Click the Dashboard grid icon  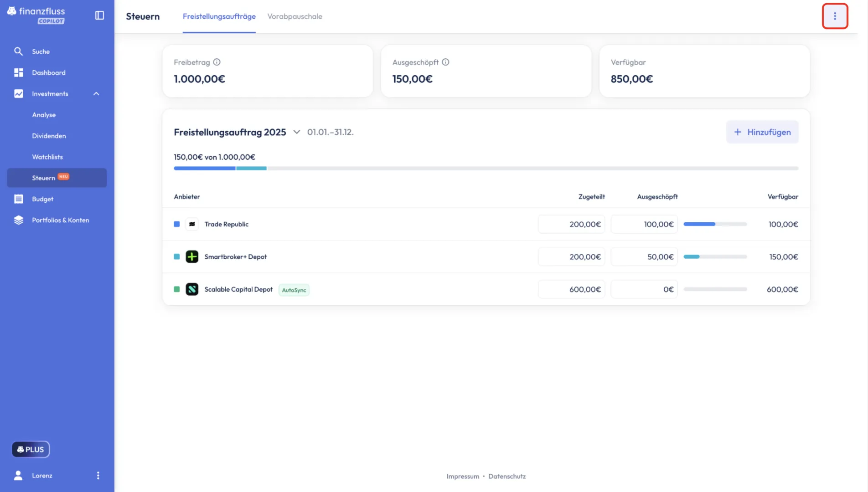(x=18, y=72)
